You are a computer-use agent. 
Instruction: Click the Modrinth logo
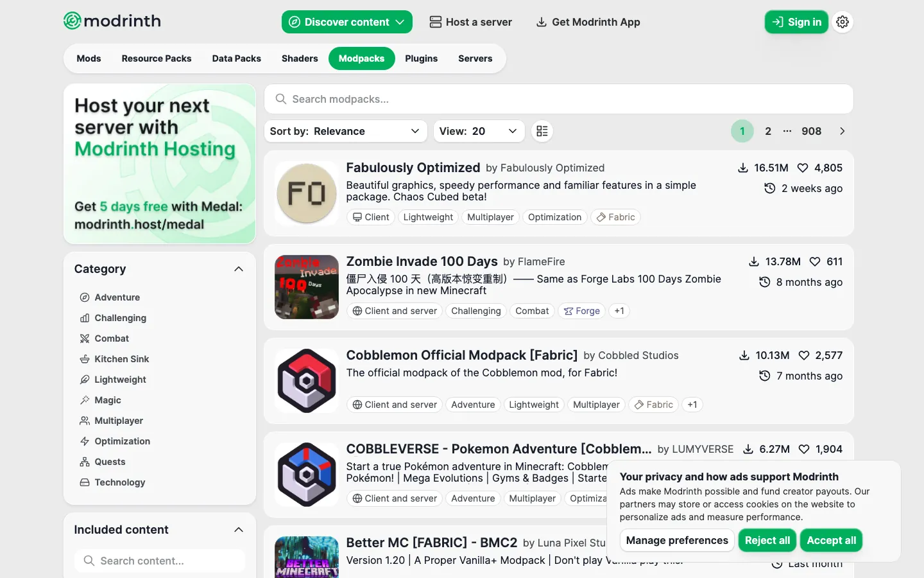[112, 21]
